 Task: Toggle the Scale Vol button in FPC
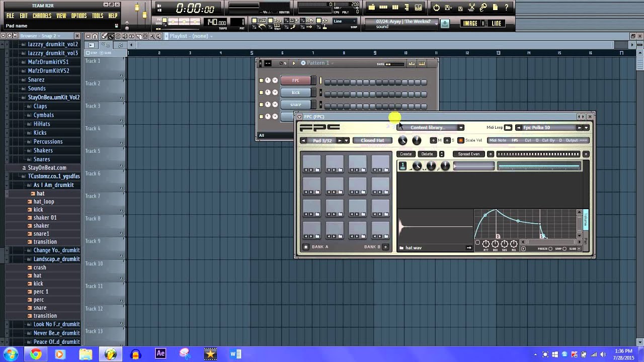click(x=461, y=140)
